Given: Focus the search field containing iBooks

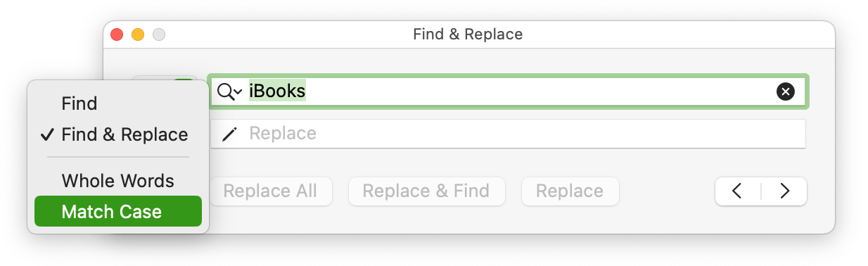Looking at the screenshot, I should [x=508, y=91].
